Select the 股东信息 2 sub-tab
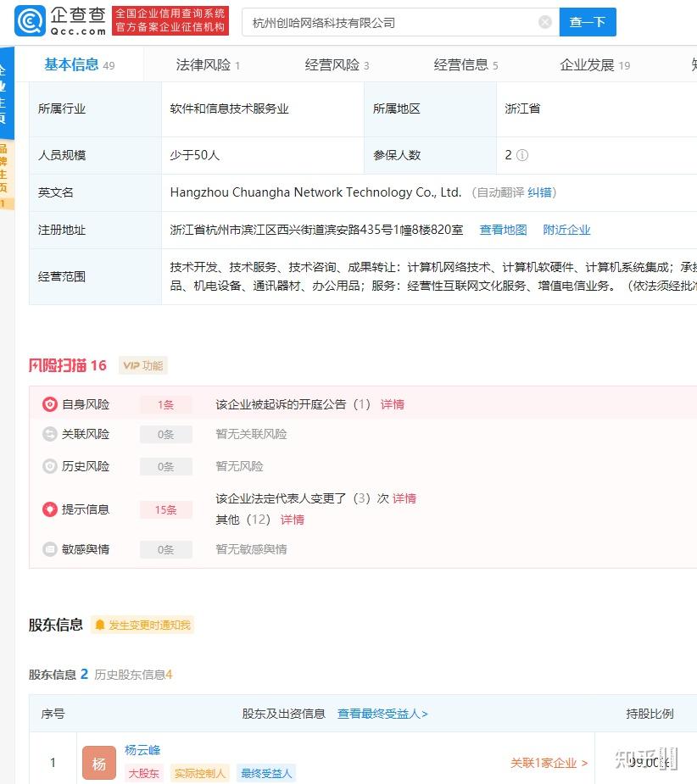Screen dimensions: 697x784 tap(58, 675)
